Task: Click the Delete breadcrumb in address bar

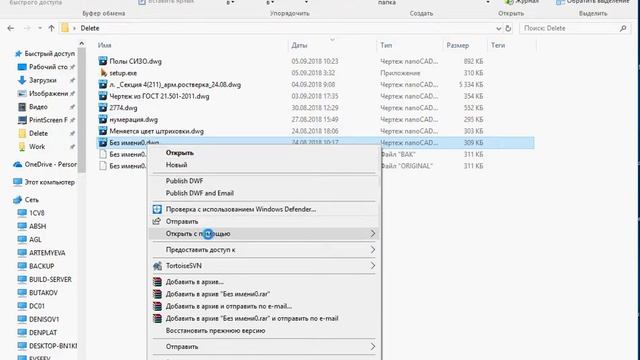Action: (90, 28)
